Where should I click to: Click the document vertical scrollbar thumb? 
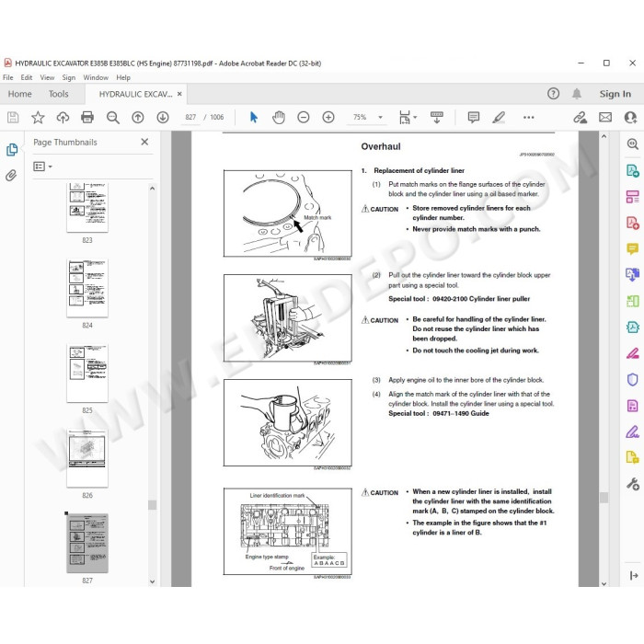pos(604,498)
